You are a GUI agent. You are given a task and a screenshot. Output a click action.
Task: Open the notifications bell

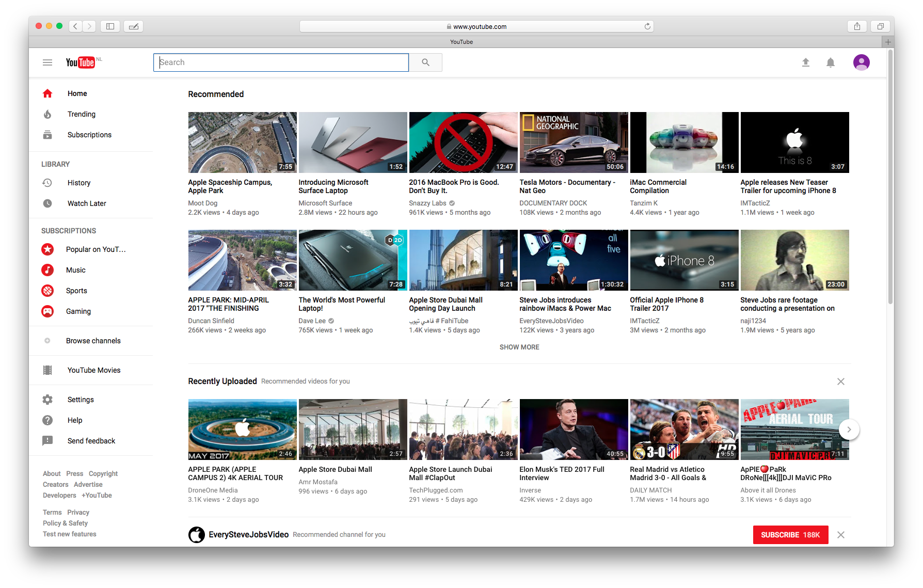pyautogui.click(x=831, y=62)
